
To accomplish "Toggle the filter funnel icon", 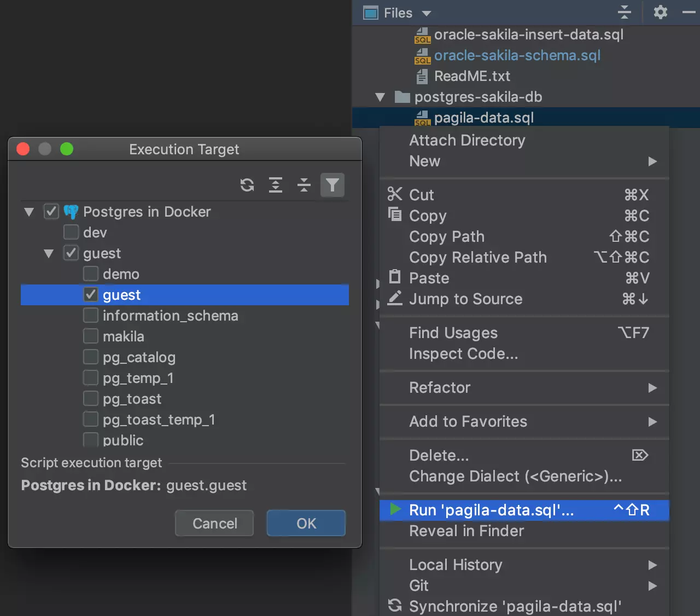I will tap(332, 185).
